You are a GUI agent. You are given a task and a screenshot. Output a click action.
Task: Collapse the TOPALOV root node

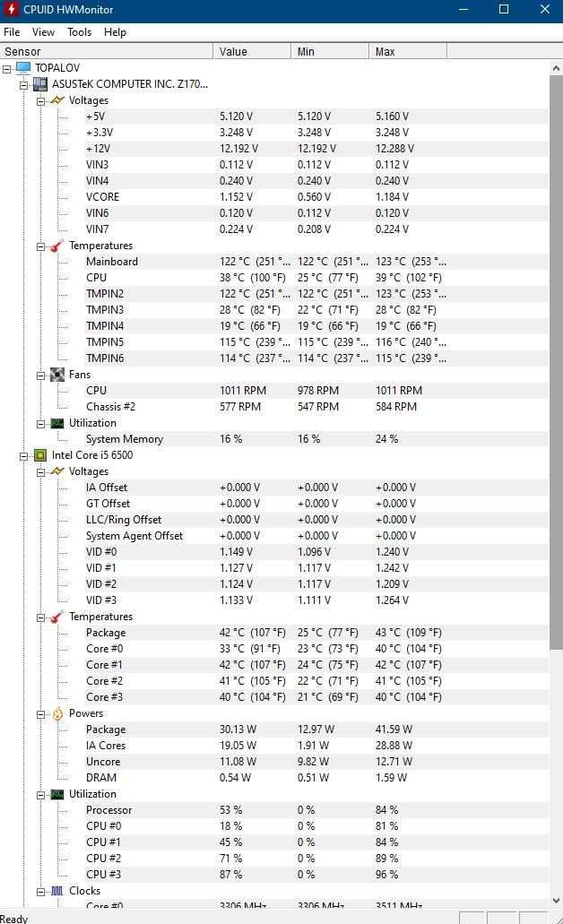tap(7, 69)
